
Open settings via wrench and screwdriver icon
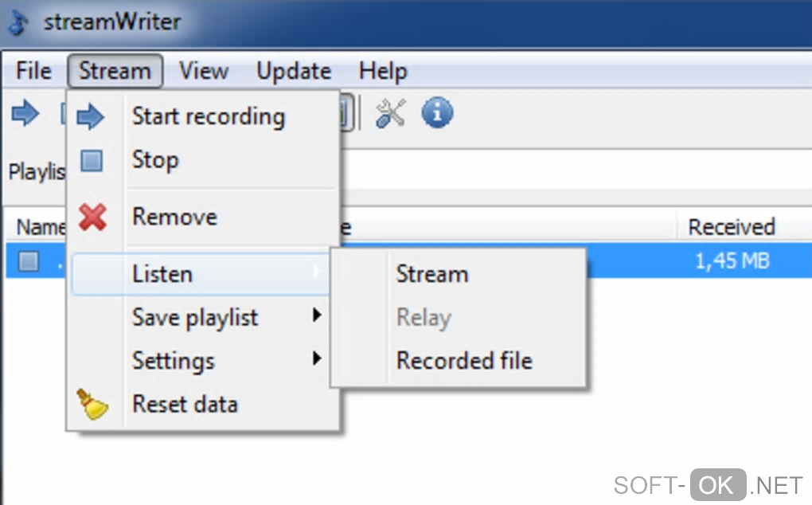coord(390,115)
